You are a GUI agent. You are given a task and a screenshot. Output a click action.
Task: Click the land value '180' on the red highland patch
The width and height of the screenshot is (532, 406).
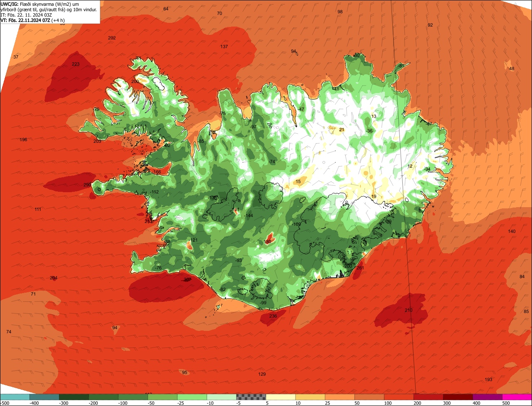tap(268, 242)
